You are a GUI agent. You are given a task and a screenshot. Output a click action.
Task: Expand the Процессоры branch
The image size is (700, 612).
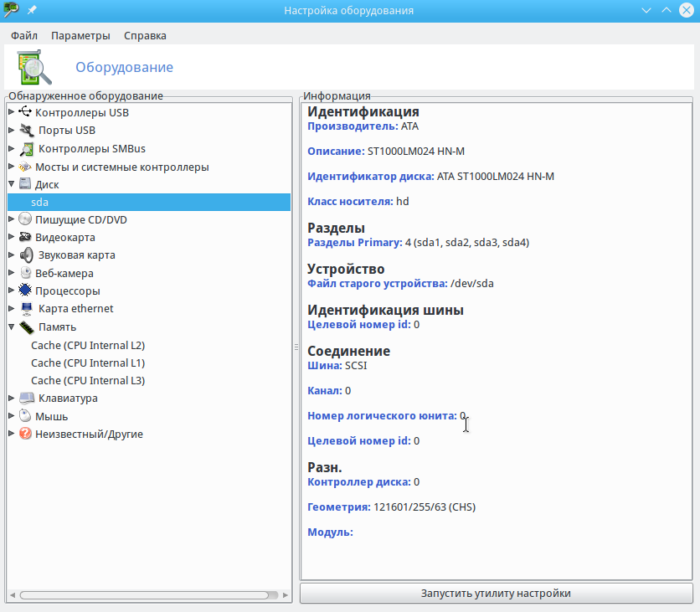(12, 291)
